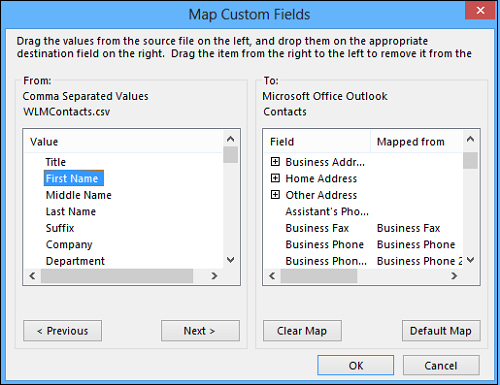Image resolution: width=500 pixels, height=385 pixels.
Task: Click Business Phone in Mapped from column
Action: pyautogui.click(x=416, y=244)
